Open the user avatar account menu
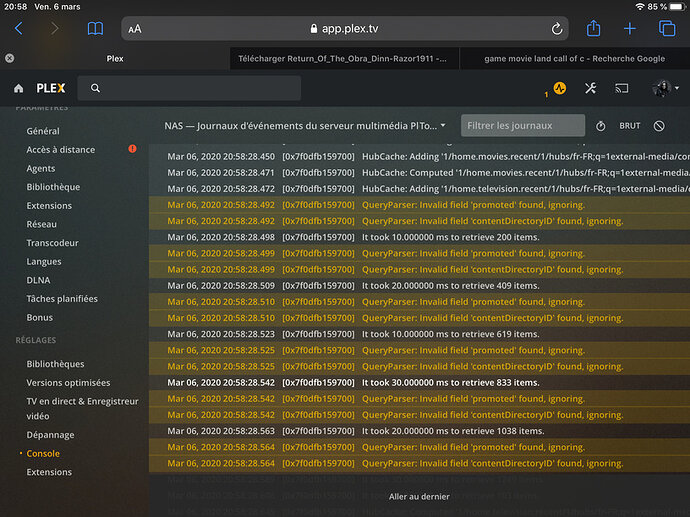 [x=665, y=88]
